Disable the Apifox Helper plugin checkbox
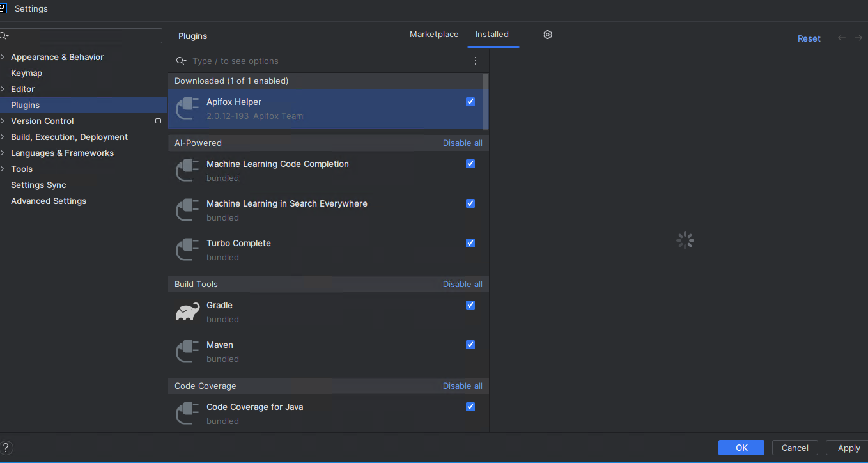Screen dimensions: 868x463 coord(470,102)
